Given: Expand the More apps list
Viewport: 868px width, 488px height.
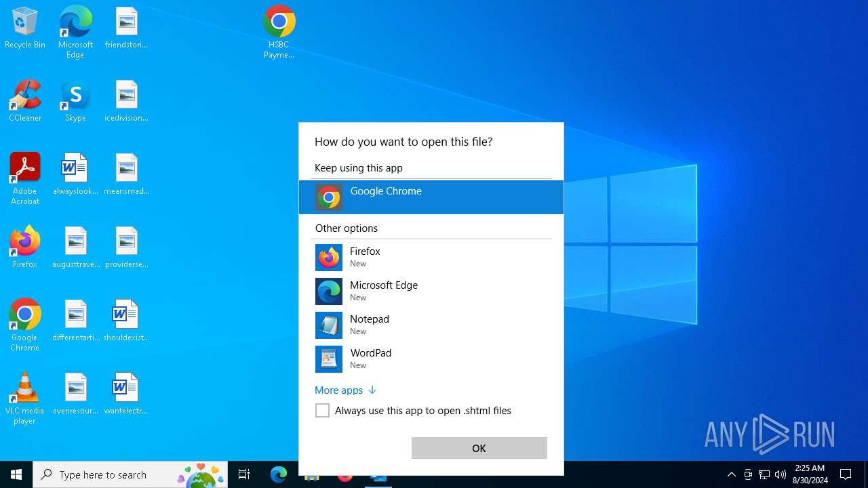Looking at the screenshot, I should coord(345,390).
